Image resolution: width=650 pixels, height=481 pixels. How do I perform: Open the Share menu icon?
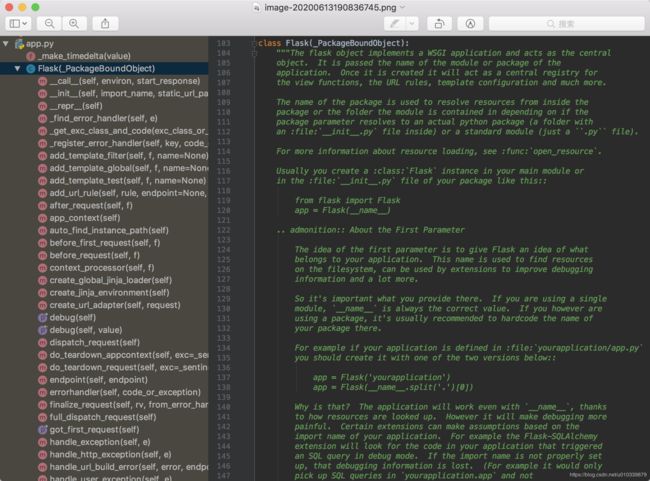coord(105,24)
